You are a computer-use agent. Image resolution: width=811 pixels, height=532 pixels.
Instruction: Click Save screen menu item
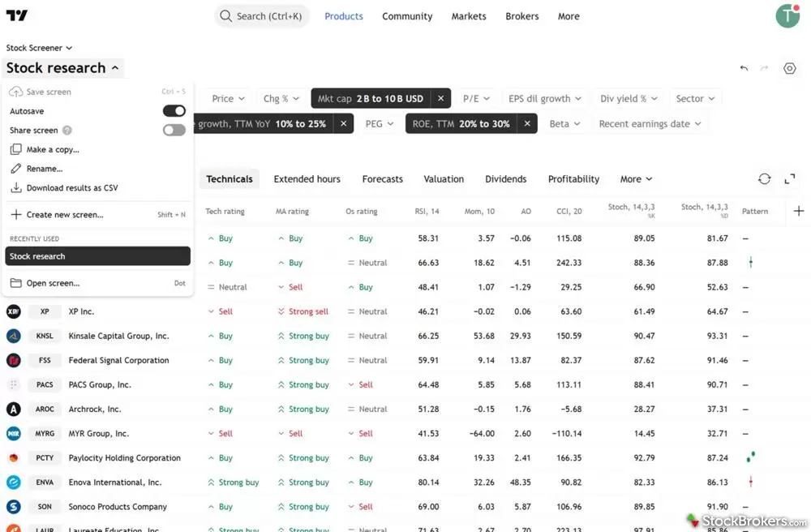(98, 92)
